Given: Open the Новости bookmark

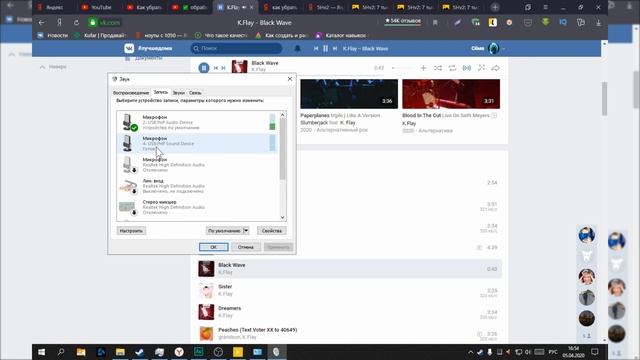Looking at the screenshot, I should tap(53, 36).
